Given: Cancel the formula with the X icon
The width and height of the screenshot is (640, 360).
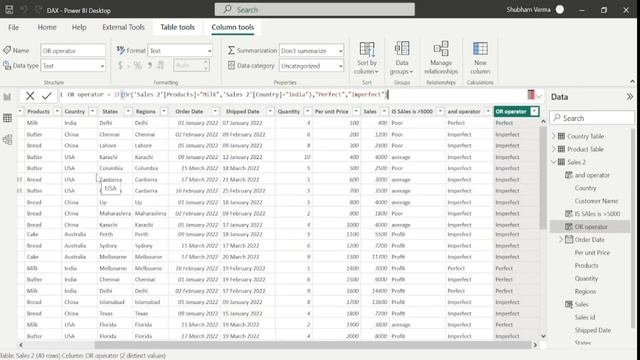Looking at the screenshot, I should click(30, 96).
